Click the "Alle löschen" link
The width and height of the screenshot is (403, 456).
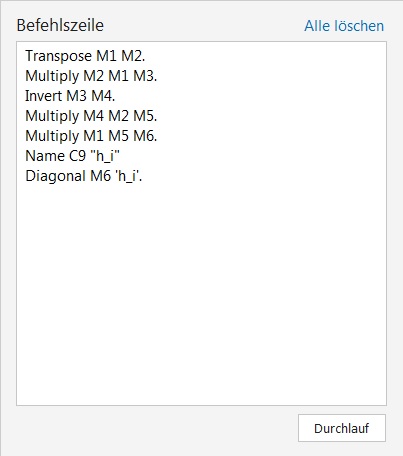tap(344, 26)
